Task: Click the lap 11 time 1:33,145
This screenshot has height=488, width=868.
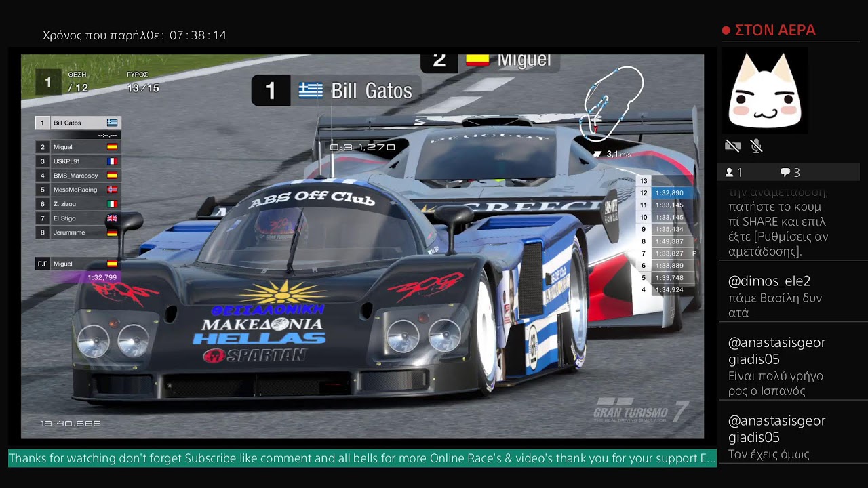Action: point(669,205)
